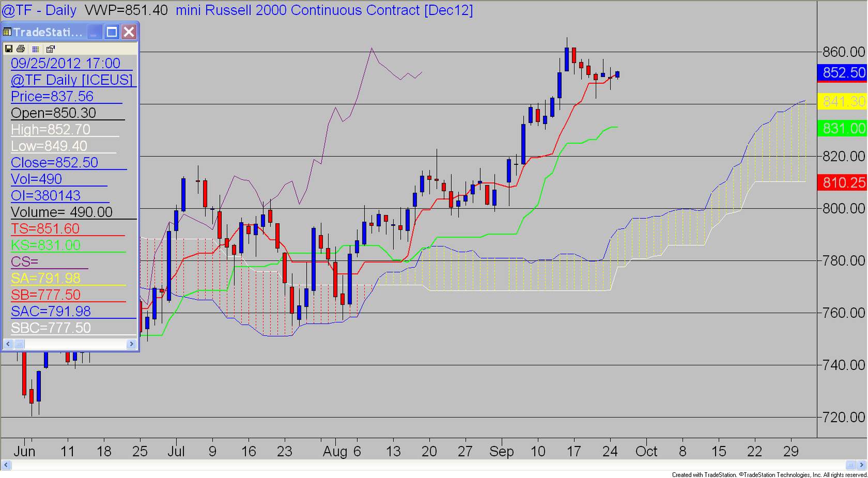868x478 pixels.
Task: Minimize the TradeStation data window
Action: [94, 32]
